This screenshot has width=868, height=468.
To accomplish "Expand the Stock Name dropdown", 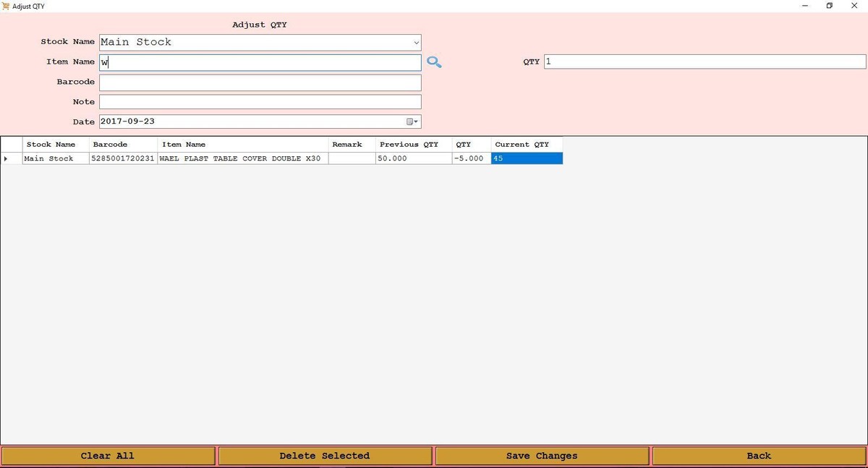I will click(x=416, y=43).
